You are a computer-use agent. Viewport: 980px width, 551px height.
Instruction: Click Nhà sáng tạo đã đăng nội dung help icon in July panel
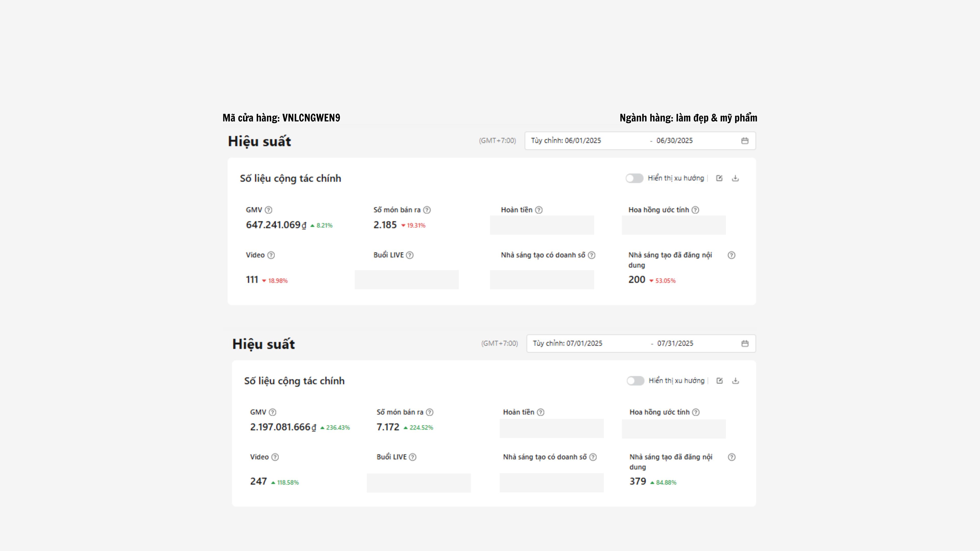point(732,457)
